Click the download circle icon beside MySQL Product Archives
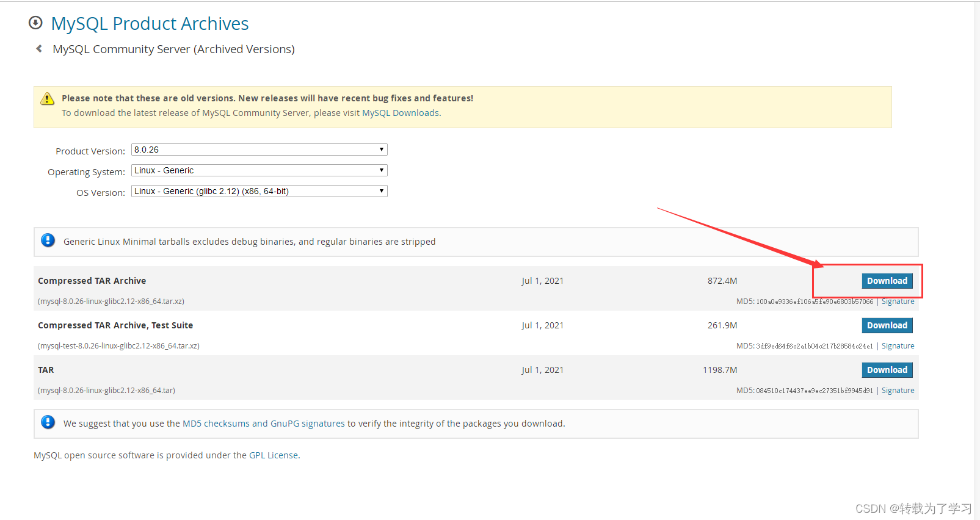Image resolution: width=980 pixels, height=520 pixels. (36, 23)
